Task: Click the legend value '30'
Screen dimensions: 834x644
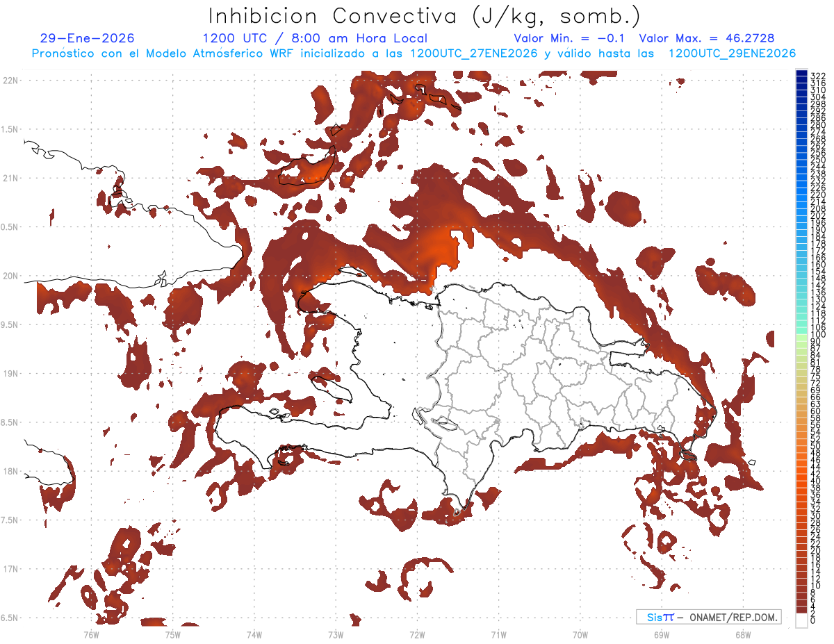Action: pyautogui.click(x=816, y=515)
